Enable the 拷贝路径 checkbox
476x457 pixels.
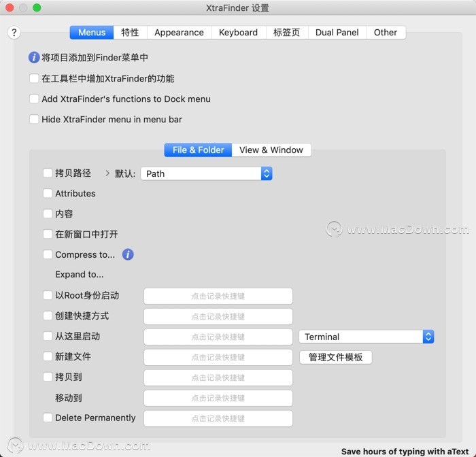[x=48, y=173]
